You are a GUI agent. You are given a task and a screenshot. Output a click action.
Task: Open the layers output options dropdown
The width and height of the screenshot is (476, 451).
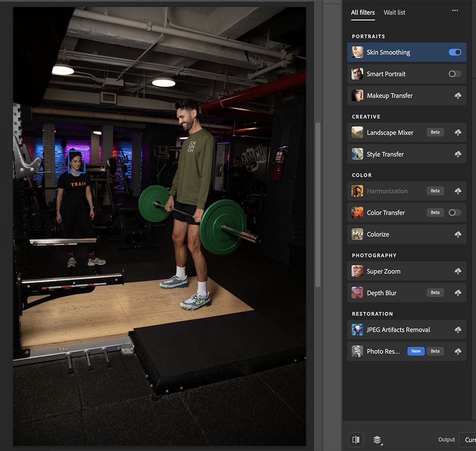pyautogui.click(x=377, y=439)
